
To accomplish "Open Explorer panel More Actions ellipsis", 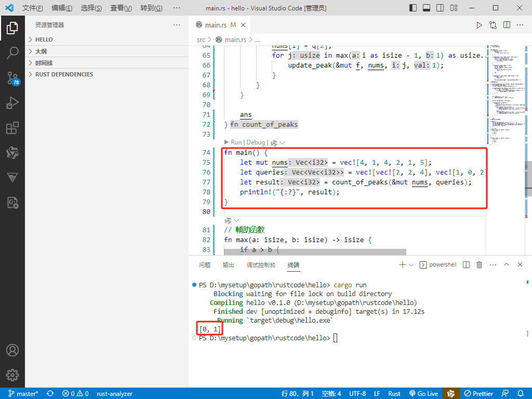I will point(177,25).
